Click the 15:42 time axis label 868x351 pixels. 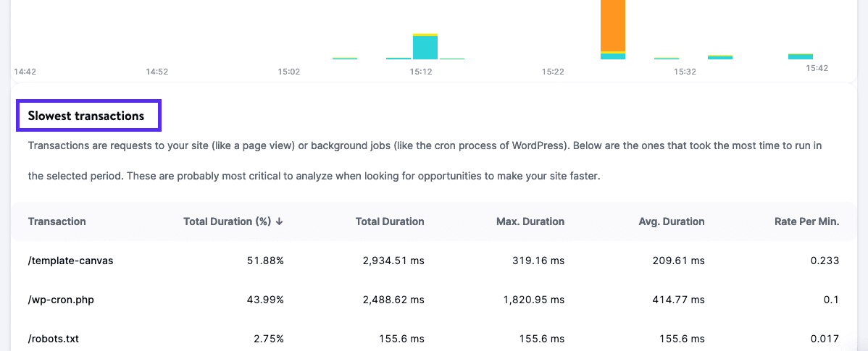817,68
